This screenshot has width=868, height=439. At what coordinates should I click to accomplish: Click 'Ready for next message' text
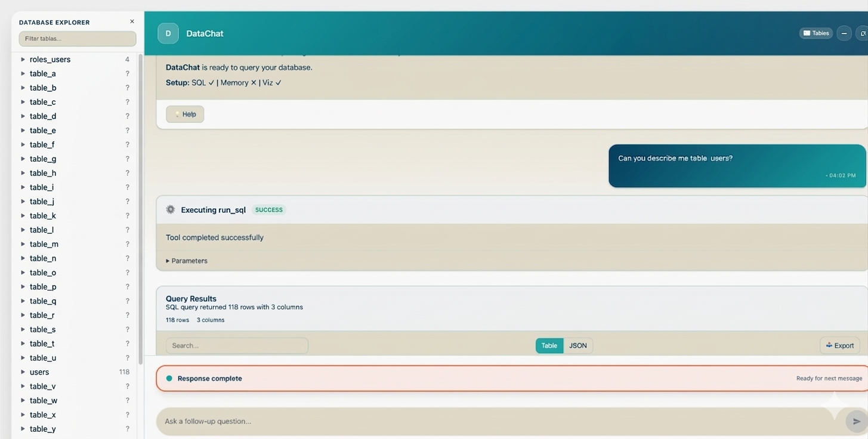(x=829, y=378)
